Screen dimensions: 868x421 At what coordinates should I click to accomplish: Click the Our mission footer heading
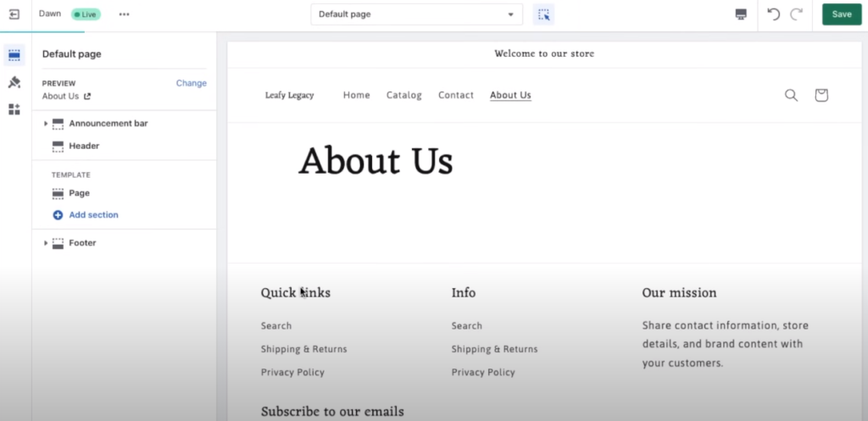[679, 292]
